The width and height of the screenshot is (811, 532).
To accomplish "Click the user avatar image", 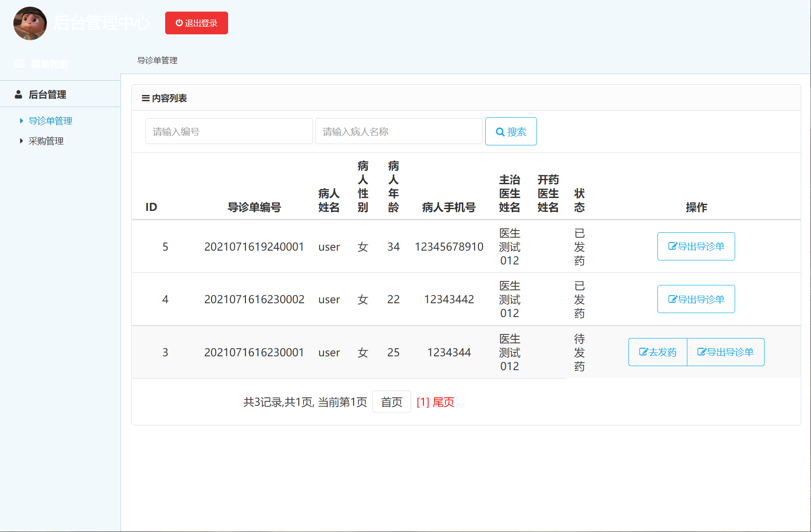I will coord(30,23).
